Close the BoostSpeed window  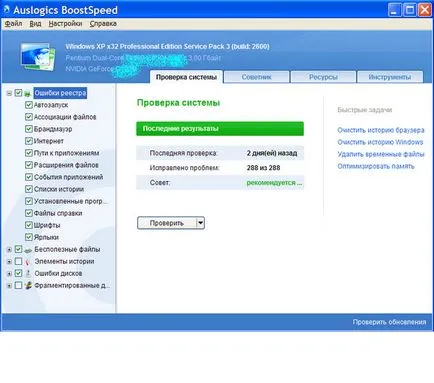425,10
